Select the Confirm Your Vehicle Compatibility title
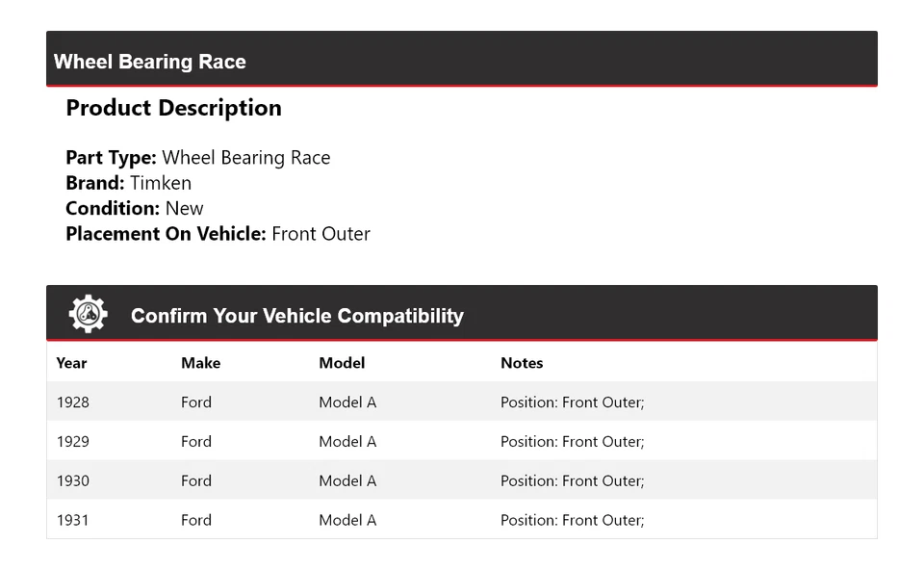The height and width of the screenshot is (570, 924). (296, 316)
